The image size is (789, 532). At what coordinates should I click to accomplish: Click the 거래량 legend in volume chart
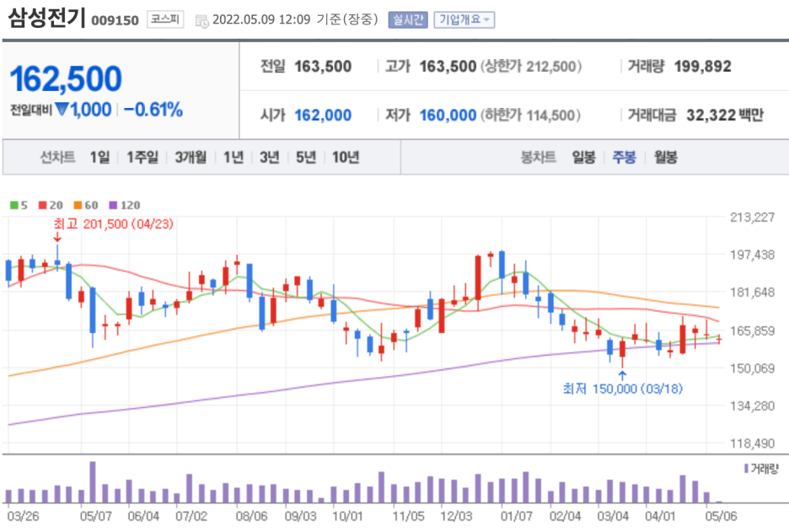tap(761, 469)
